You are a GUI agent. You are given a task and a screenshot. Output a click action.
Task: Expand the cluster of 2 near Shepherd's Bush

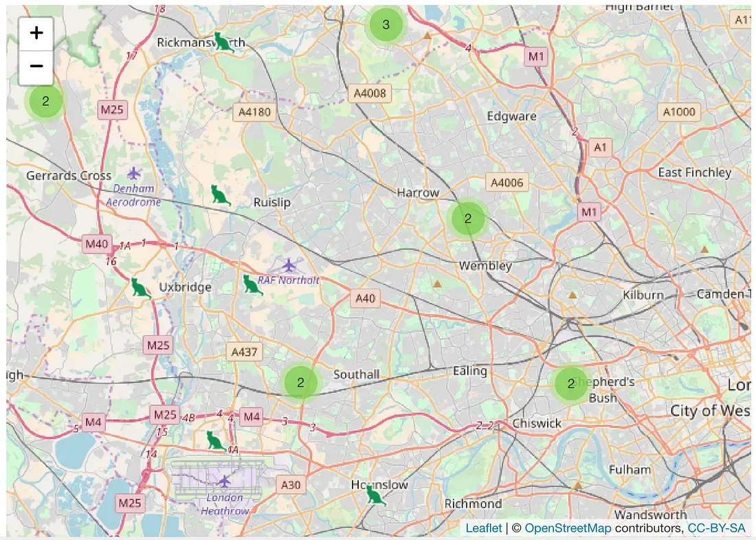[571, 383]
